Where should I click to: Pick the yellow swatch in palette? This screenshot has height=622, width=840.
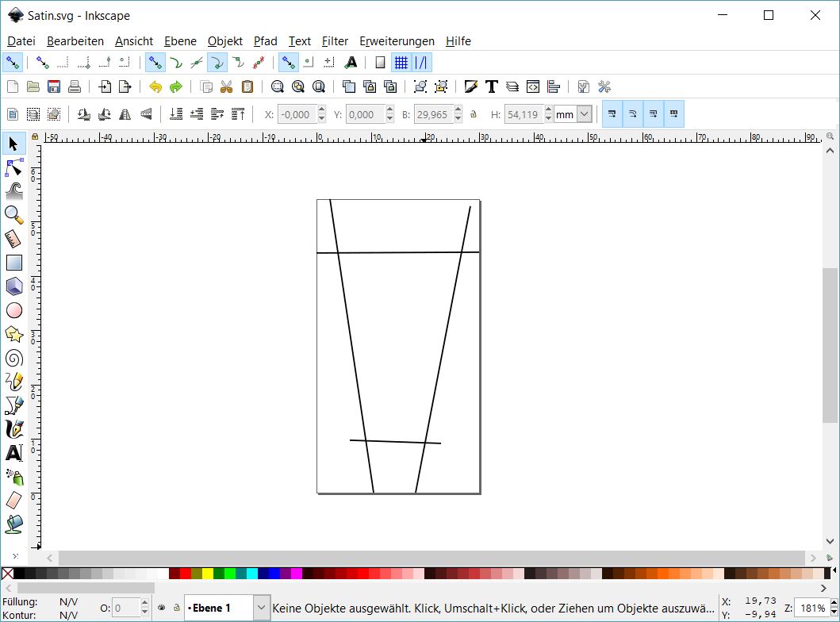pos(208,574)
